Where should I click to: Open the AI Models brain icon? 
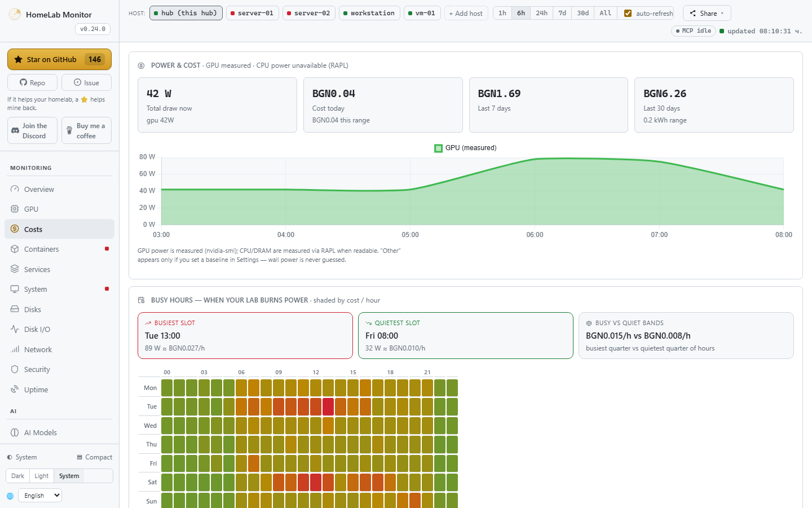(15, 432)
